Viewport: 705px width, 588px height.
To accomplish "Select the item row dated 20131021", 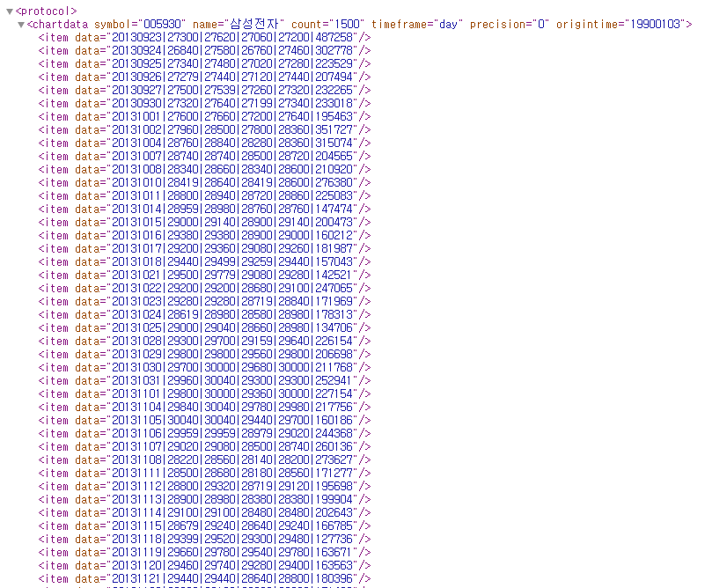I will pyautogui.click(x=204, y=276).
